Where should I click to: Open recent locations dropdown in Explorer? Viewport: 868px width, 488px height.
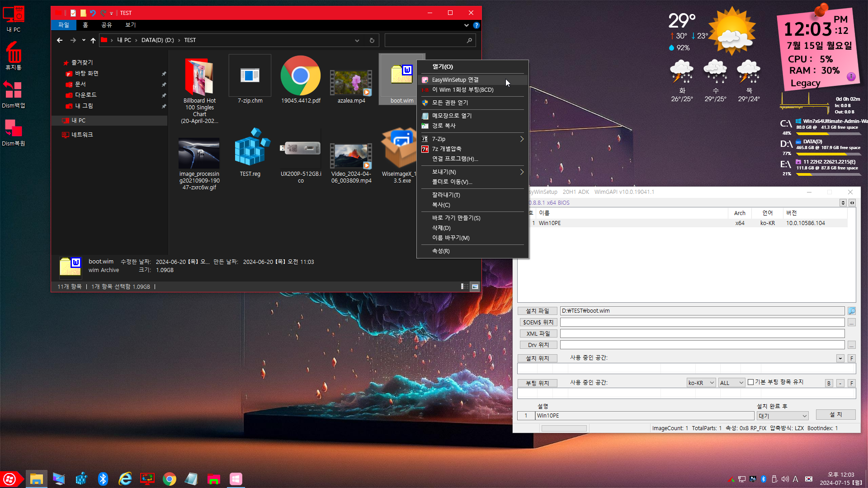[x=84, y=40]
